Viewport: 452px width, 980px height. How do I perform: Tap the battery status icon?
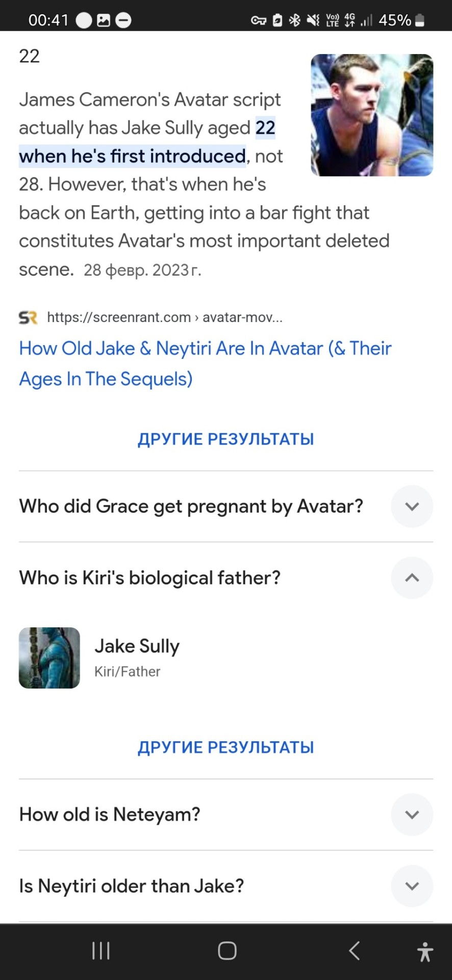tap(420, 20)
